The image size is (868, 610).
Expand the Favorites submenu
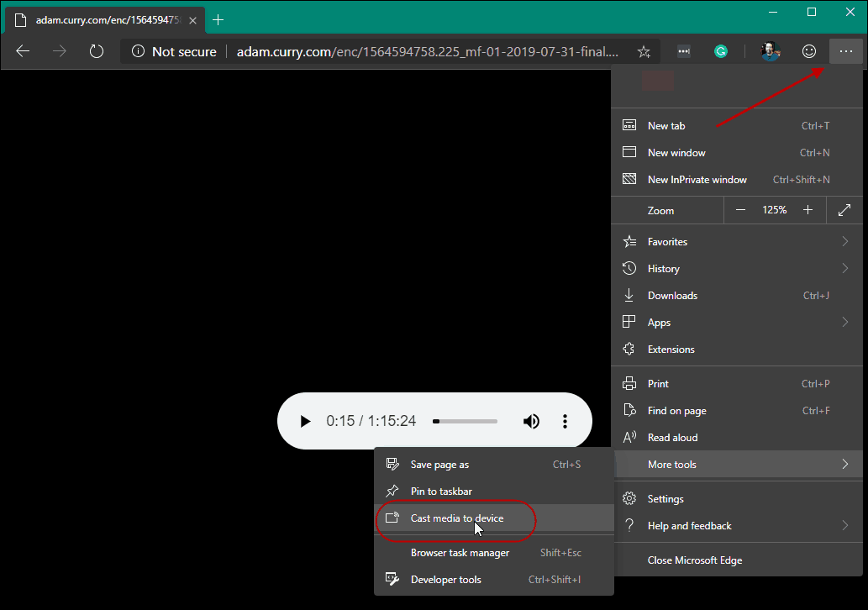pyautogui.click(x=737, y=242)
